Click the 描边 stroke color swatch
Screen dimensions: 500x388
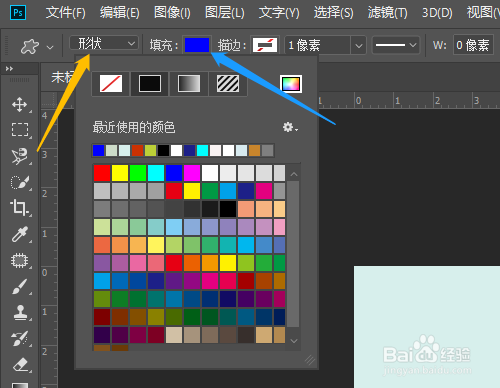pos(265,45)
